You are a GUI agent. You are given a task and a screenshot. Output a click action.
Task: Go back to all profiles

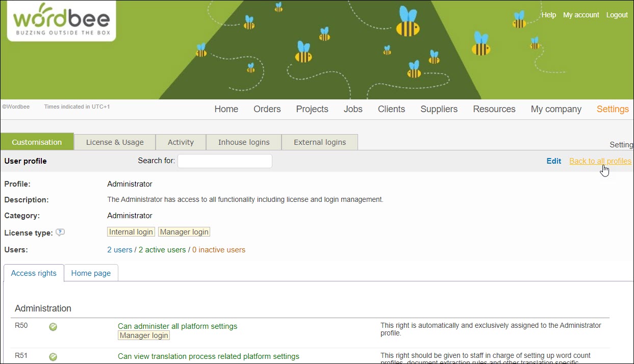[x=600, y=161]
